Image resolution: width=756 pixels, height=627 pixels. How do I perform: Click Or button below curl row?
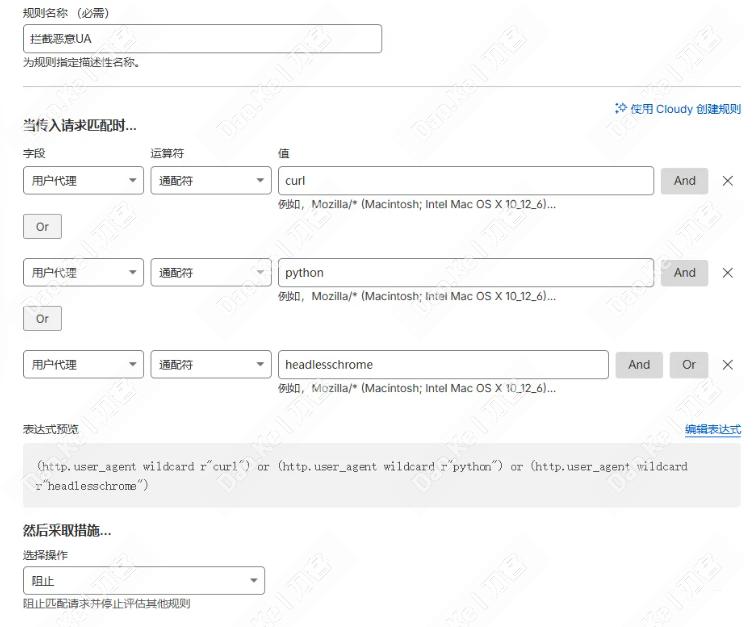[x=42, y=227]
